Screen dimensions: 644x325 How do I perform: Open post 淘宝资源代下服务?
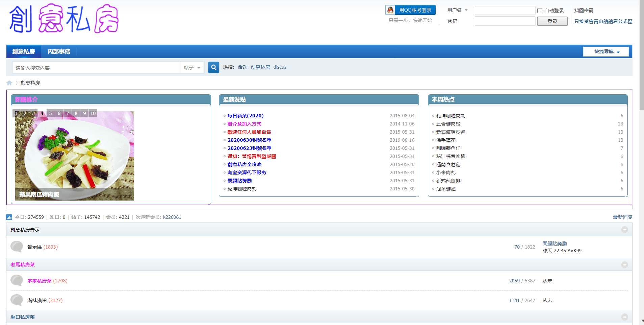[247, 172]
